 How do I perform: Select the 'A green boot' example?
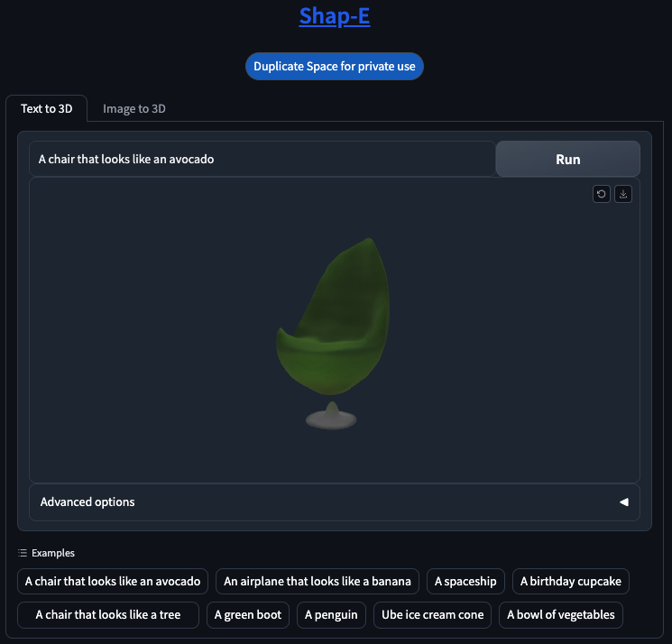(248, 615)
